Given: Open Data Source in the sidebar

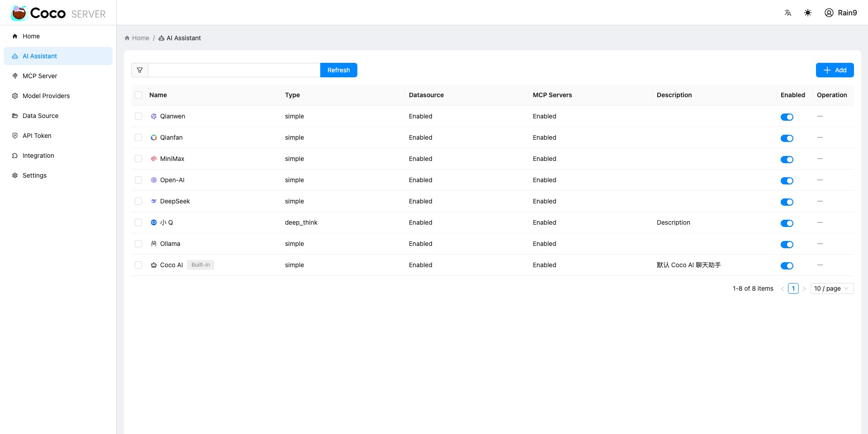Looking at the screenshot, I should click(58, 116).
